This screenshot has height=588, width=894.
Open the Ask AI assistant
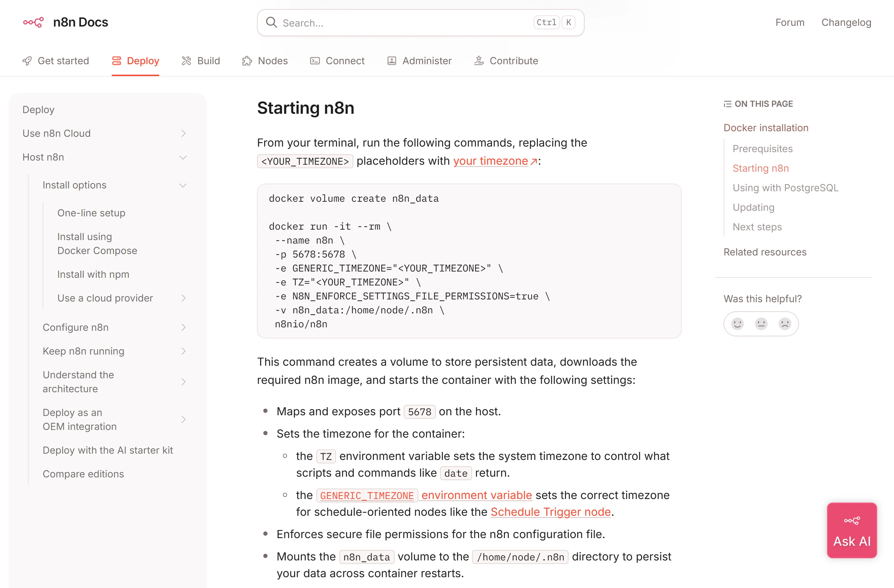[x=851, y=530]
